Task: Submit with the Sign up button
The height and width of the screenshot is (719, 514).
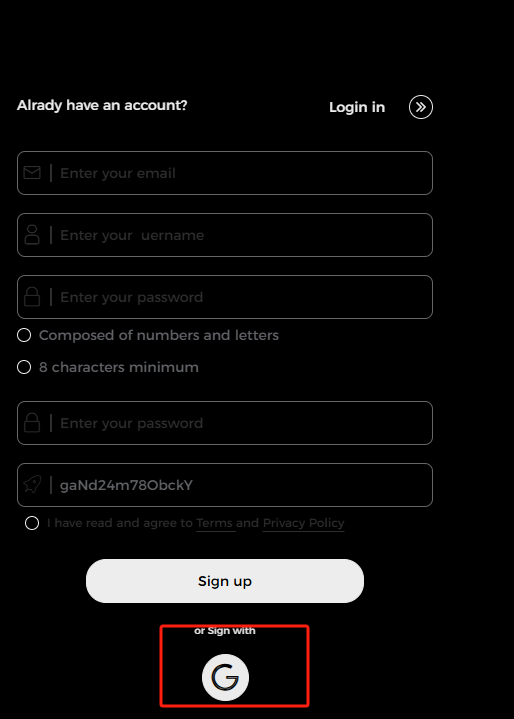Action: click(225, 581)
